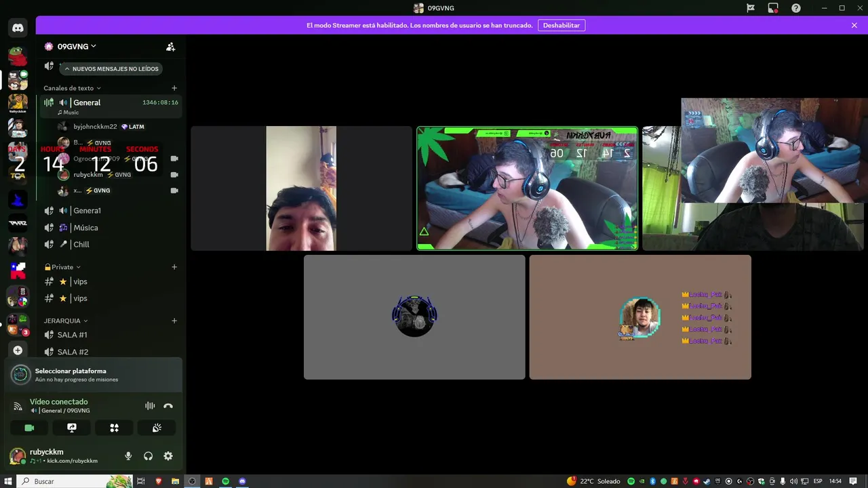Open the noise suppression waveform icon
Image resolution: width=868 pixels, height=488 pixels.
(150, 406)
